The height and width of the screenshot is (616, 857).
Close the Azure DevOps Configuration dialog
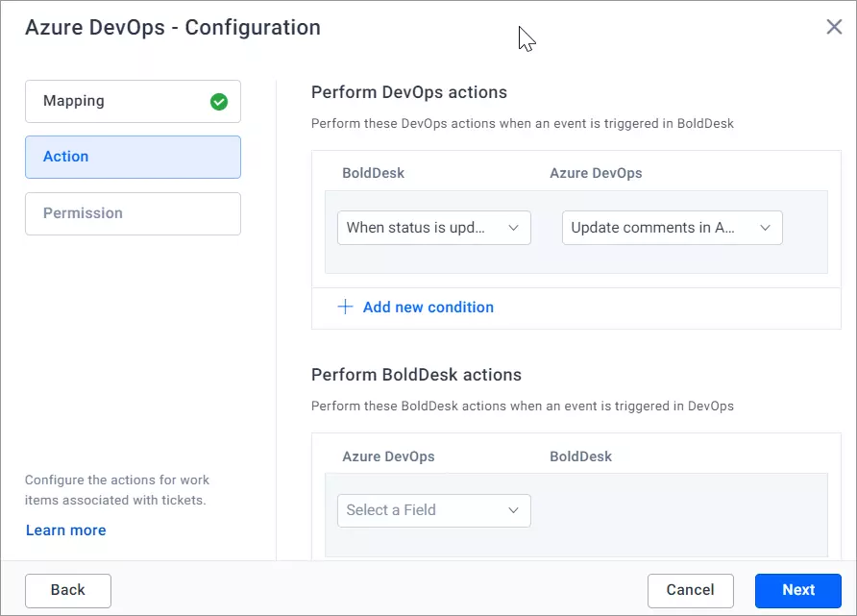(834, 27)
